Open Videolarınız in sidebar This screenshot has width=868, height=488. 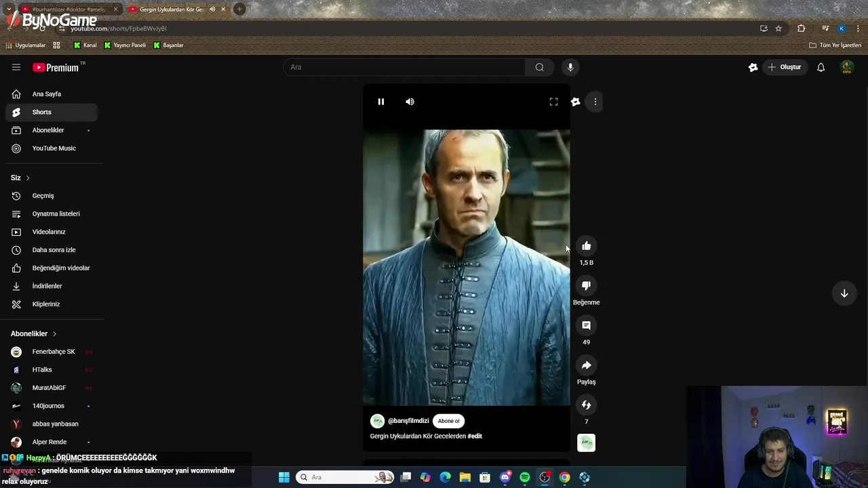tap(52, 232)
